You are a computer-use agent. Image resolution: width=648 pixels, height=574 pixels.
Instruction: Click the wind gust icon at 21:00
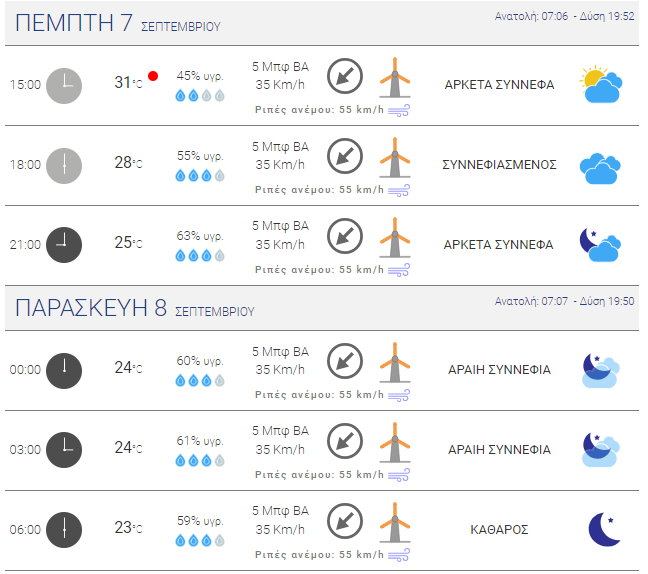point(399,270)
